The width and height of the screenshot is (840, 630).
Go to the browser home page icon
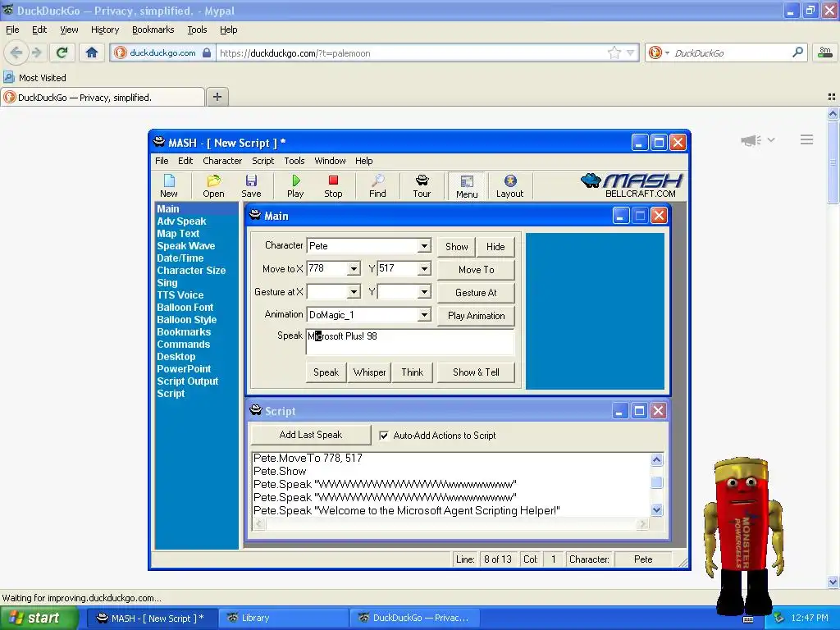92,52
